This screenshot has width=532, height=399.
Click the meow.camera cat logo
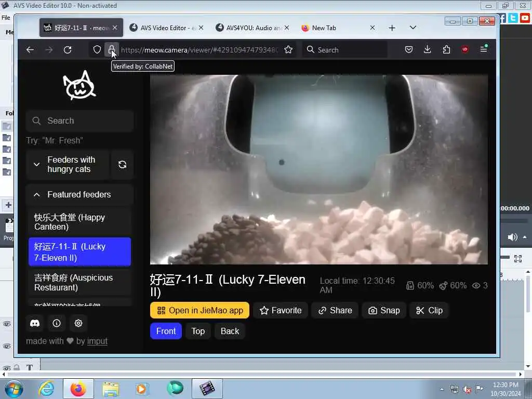point(79,86)
